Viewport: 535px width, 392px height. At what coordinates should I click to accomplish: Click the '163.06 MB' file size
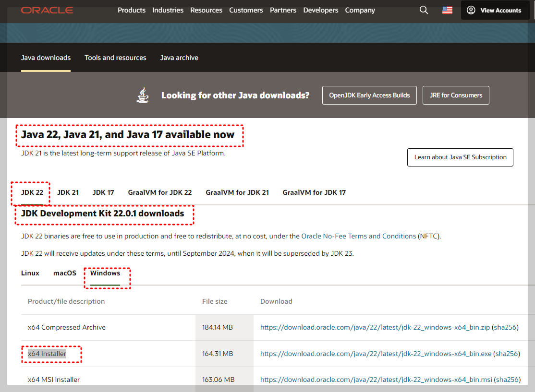click(219, 380)
